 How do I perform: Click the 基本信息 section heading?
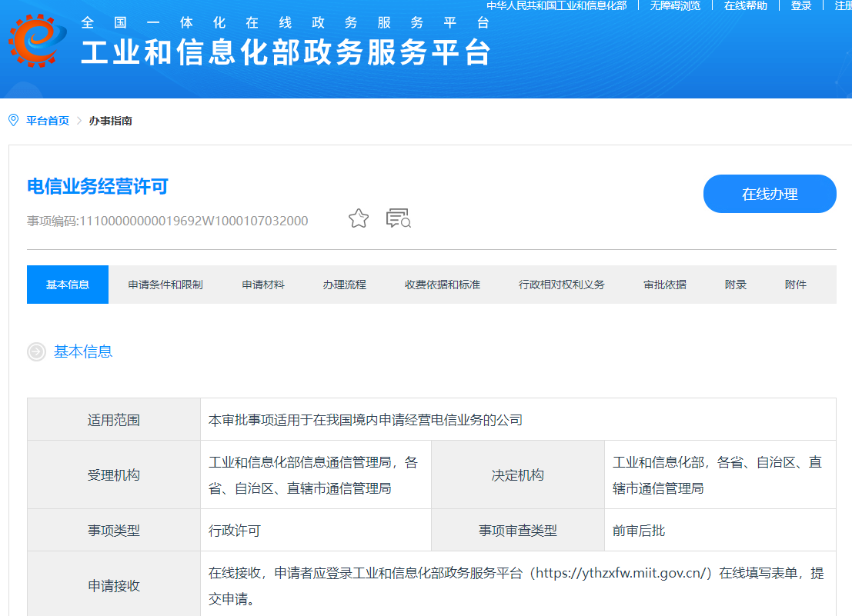(x=83, y=351)
